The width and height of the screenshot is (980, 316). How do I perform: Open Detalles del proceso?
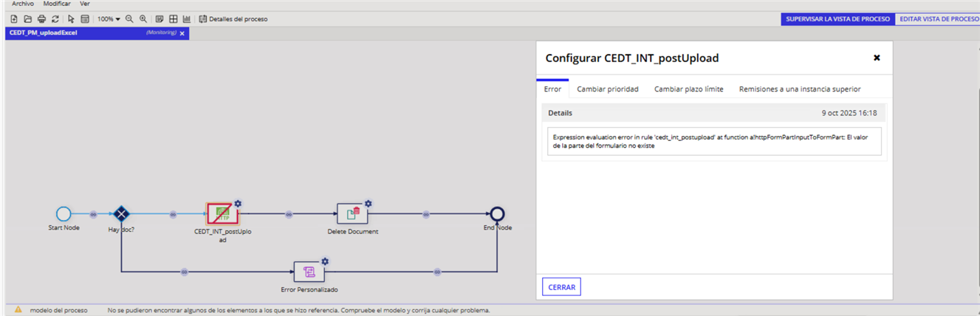(233, 19)
